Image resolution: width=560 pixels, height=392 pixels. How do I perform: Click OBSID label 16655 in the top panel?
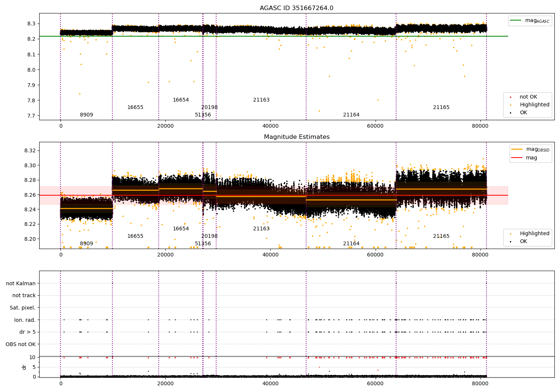(135, 108)
